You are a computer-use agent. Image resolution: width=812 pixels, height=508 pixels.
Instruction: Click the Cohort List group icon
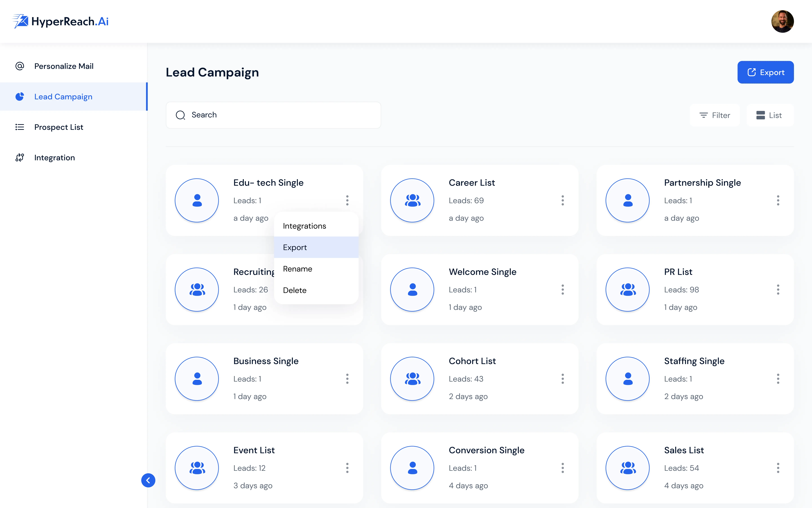pos(412,379)
